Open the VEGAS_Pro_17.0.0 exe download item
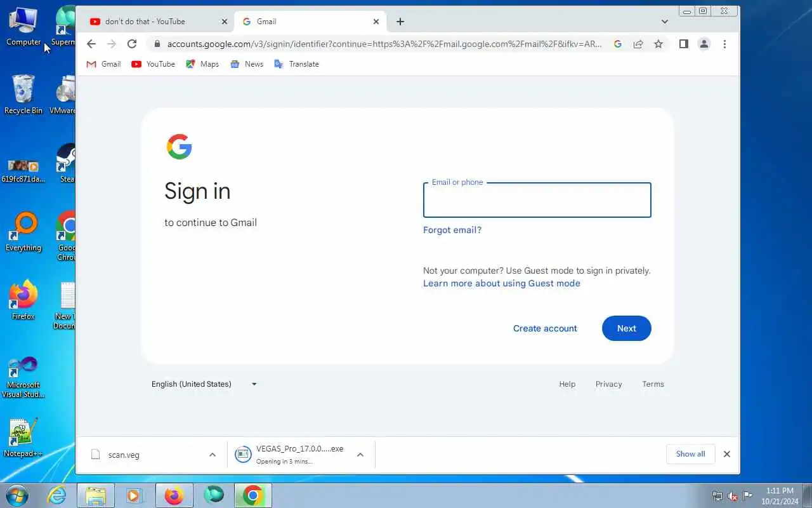The height and width of the screenshot is (508, 812). (289, 455)
